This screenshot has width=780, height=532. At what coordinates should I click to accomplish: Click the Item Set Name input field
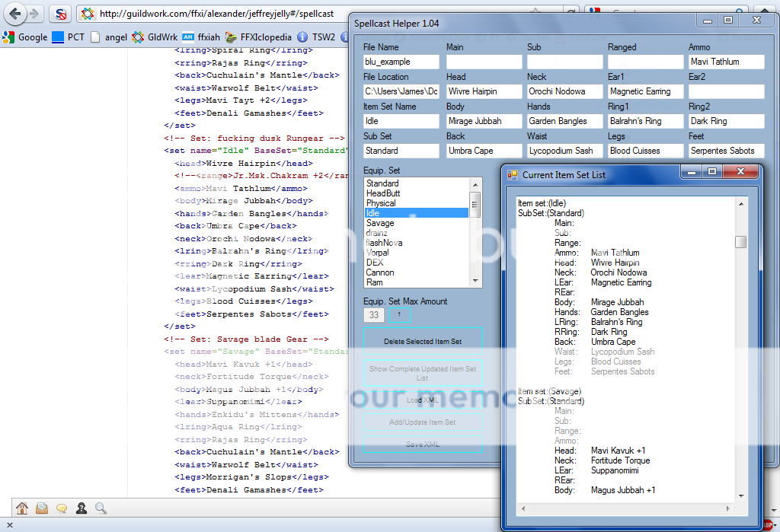pyautogui.click(x=401, y=121)
